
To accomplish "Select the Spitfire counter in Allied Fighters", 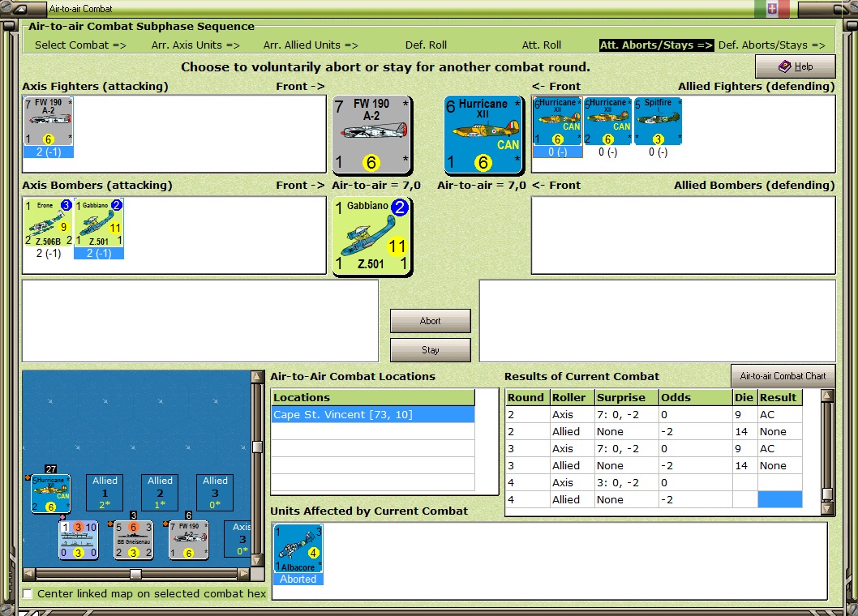I will [658, 122].
